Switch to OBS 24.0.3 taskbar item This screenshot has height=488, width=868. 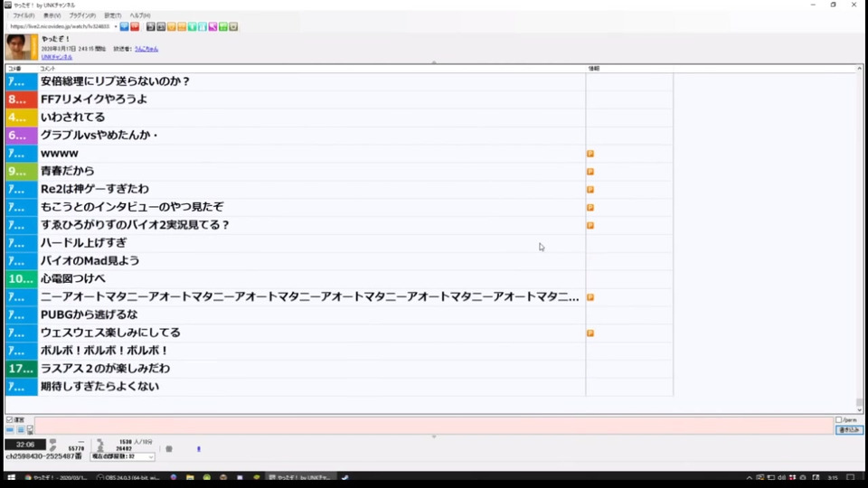point(128,477)
